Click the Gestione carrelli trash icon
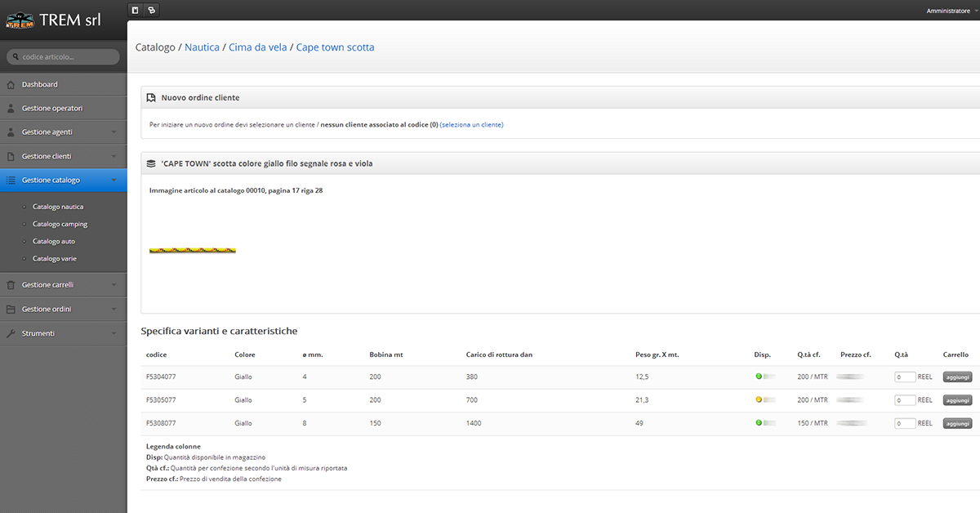The image size is (980, 513). [x=11, y=285]
